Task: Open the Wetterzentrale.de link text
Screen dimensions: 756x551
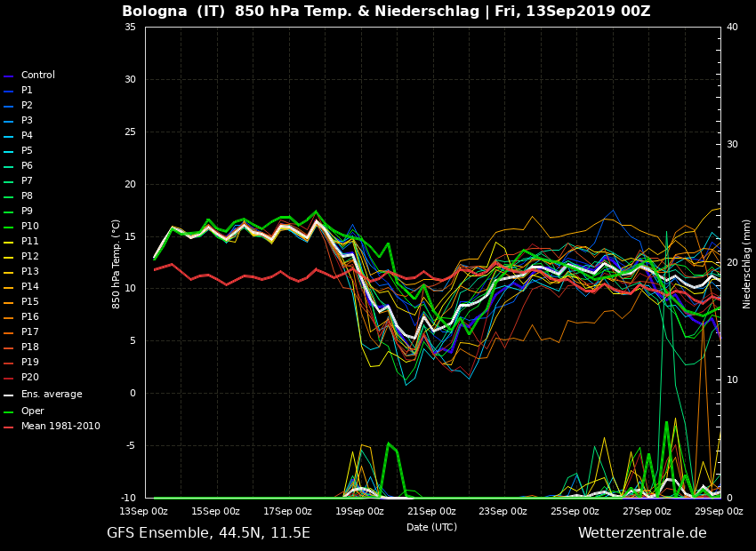Action: pos(642,533)
